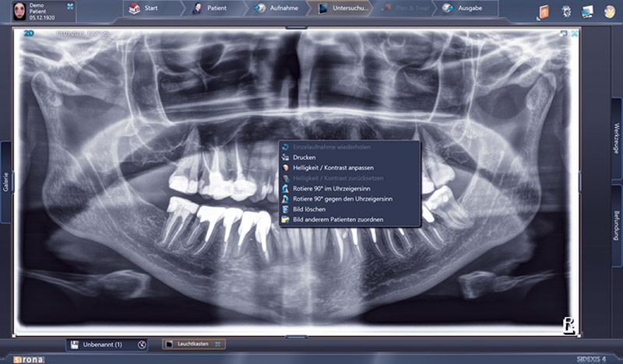Open the Befundung side panel
The width and height of the screenshot is (623, 364).
point(617,224)
